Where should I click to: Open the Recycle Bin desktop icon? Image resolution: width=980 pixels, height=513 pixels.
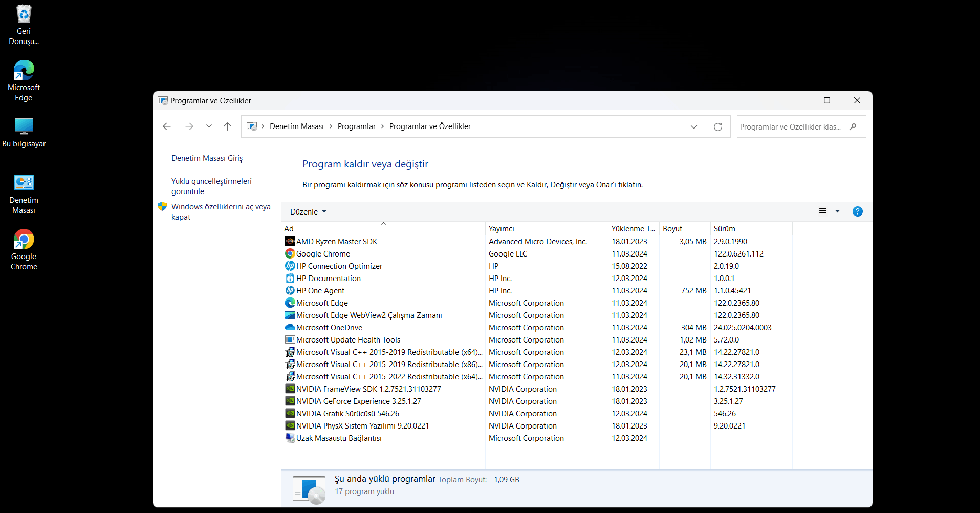(24, 25)
